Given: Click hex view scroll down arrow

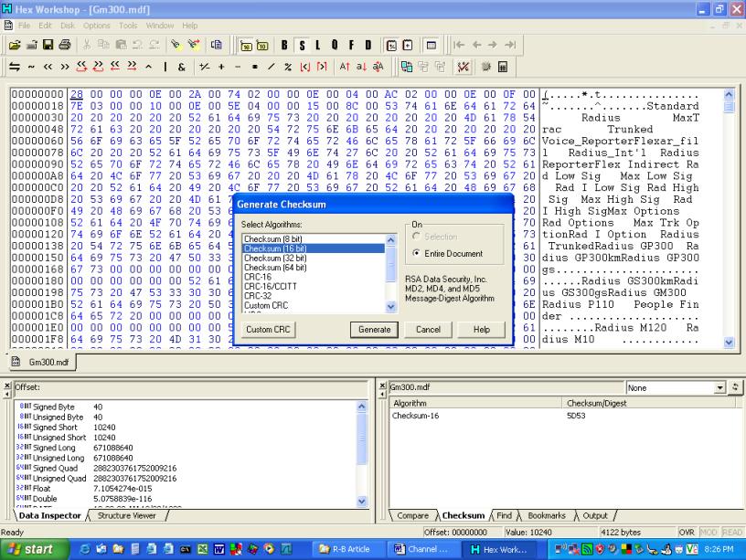Looking at the screenshot, I should point(729,343).
